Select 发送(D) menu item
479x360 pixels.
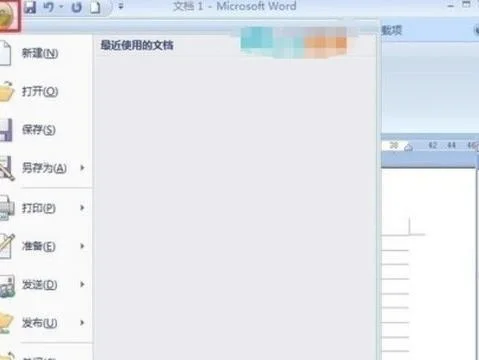coord(39,285)
